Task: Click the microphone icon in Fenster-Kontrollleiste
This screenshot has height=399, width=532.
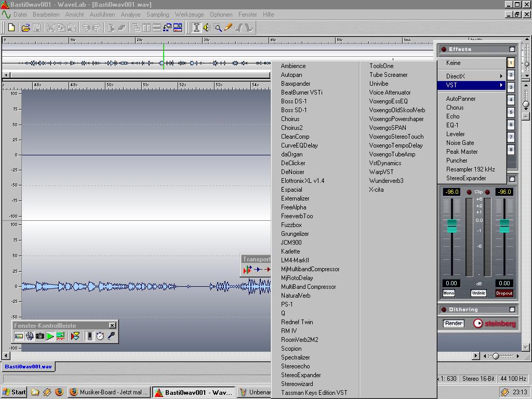Action: click(111, 336)
